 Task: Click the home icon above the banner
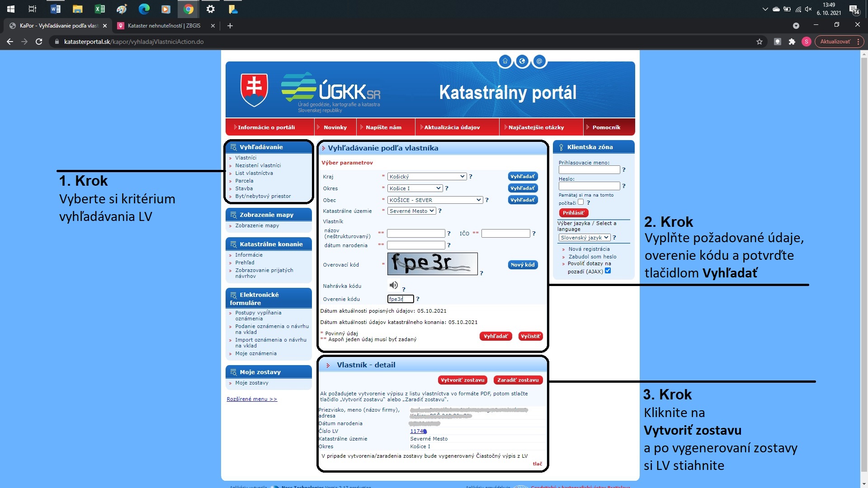click(505, 61)
